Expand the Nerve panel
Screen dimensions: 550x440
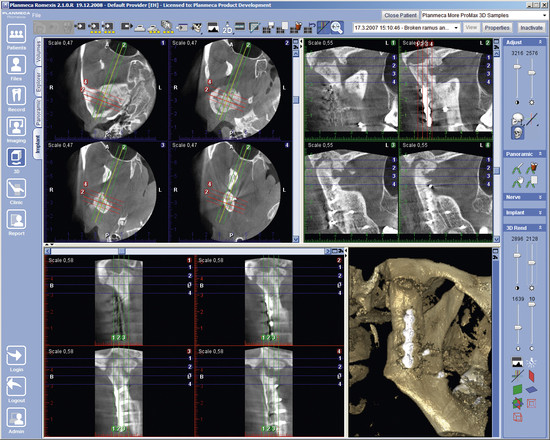point(524,197)
